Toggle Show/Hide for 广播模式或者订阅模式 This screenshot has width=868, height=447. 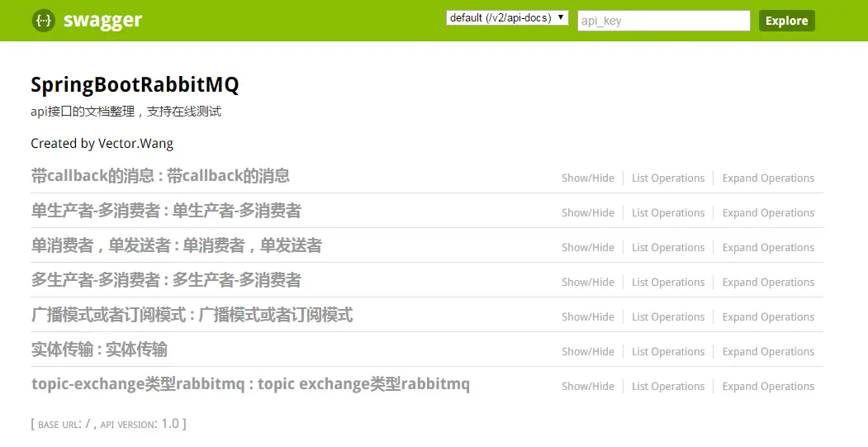coord(588,317)
